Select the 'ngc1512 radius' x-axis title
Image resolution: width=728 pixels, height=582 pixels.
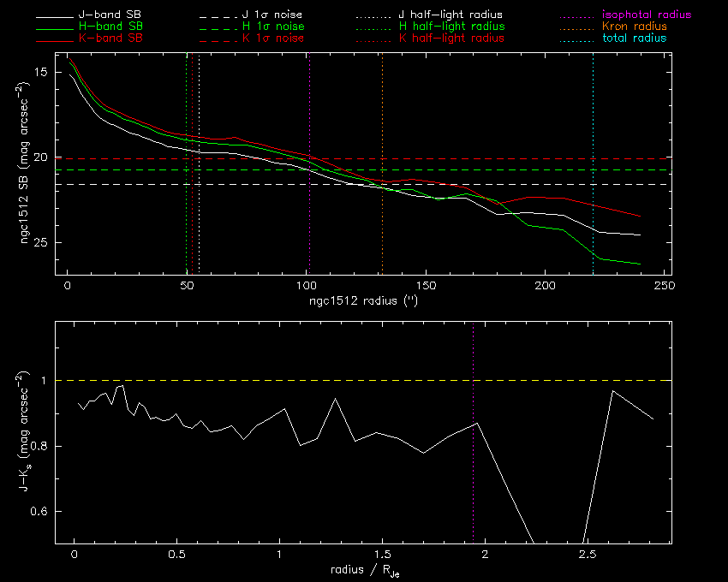(x=364, y=301)
